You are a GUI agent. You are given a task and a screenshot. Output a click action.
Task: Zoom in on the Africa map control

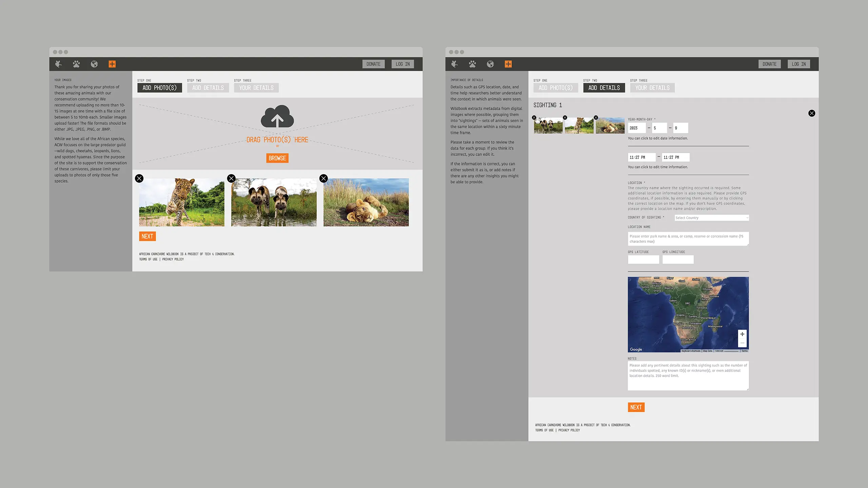coord(742,334)
